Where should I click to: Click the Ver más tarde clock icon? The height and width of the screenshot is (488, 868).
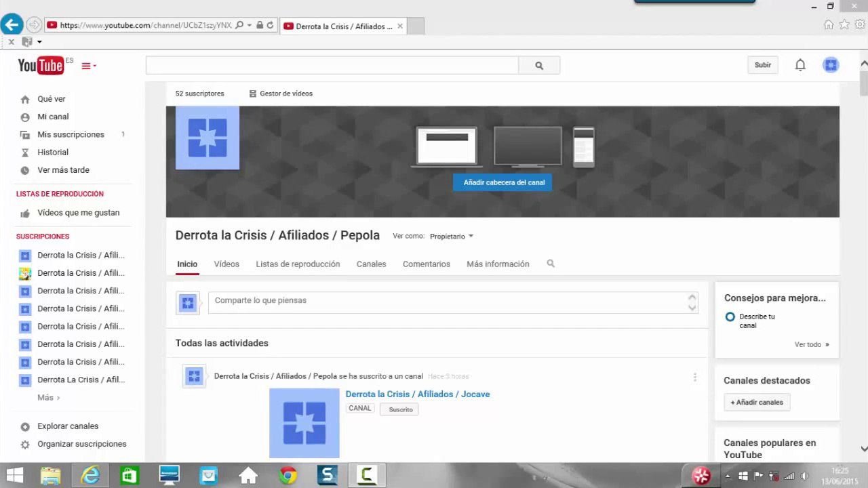click(25, 170)
